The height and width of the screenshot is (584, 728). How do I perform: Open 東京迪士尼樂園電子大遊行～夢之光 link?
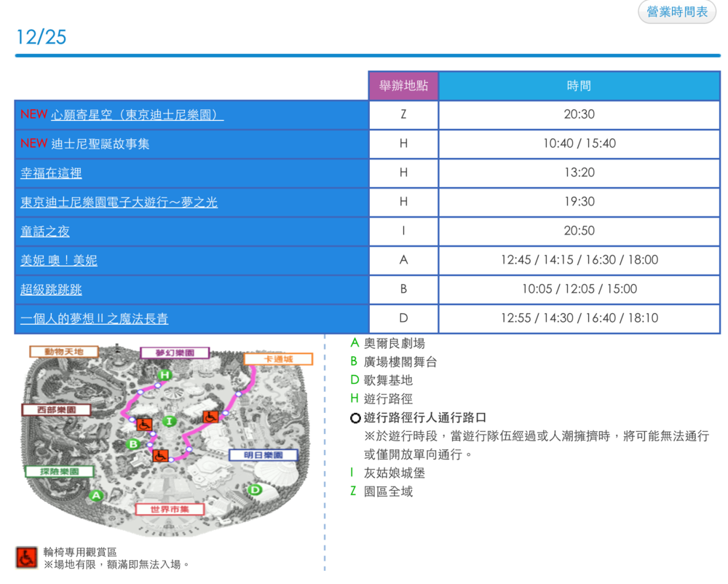119,202
